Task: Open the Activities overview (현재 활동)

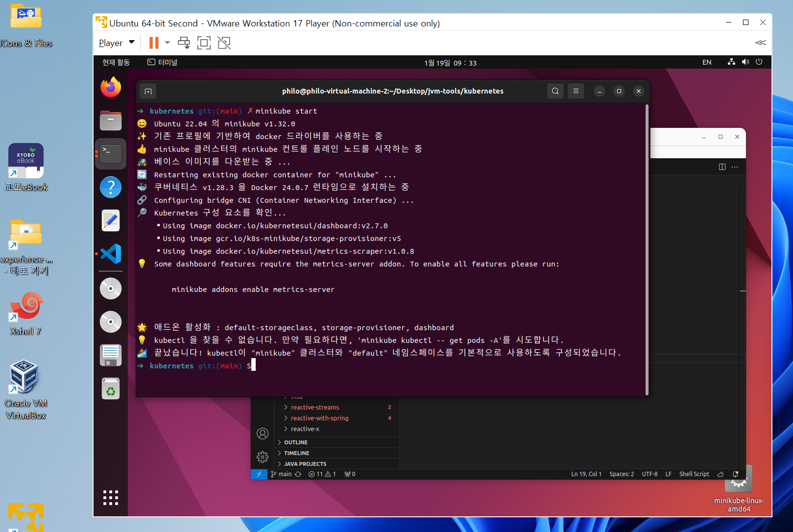Action: (x=116, y=62)
